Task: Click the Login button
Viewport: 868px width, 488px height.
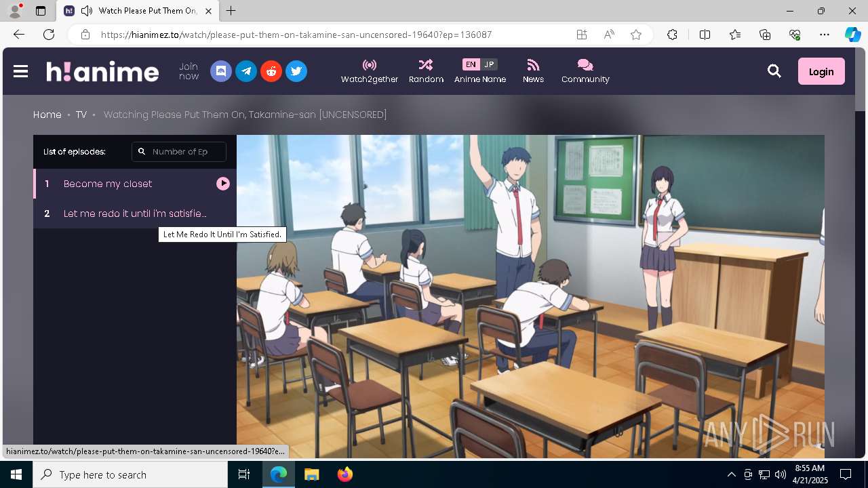Action: click(821, 71)
